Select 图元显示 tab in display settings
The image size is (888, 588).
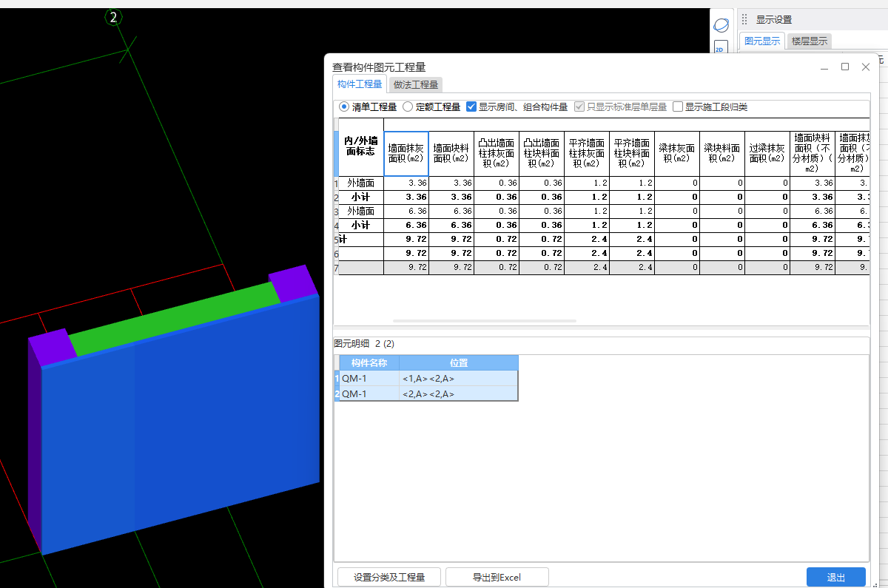(x=762, y=41)
